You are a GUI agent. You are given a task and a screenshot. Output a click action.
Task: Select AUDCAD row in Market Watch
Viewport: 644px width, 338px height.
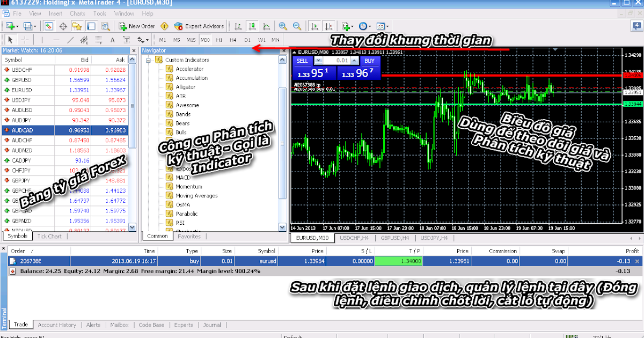(65, 130)
